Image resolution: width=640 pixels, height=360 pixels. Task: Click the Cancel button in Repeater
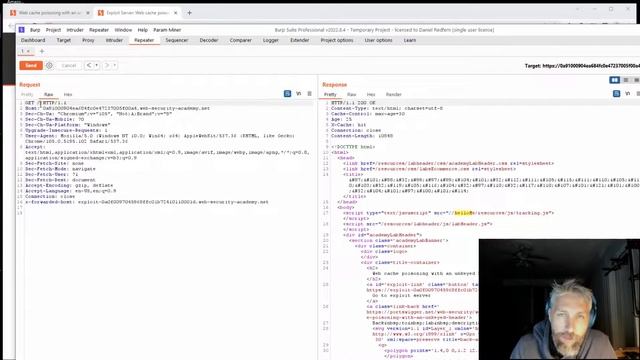coord(69,65)
